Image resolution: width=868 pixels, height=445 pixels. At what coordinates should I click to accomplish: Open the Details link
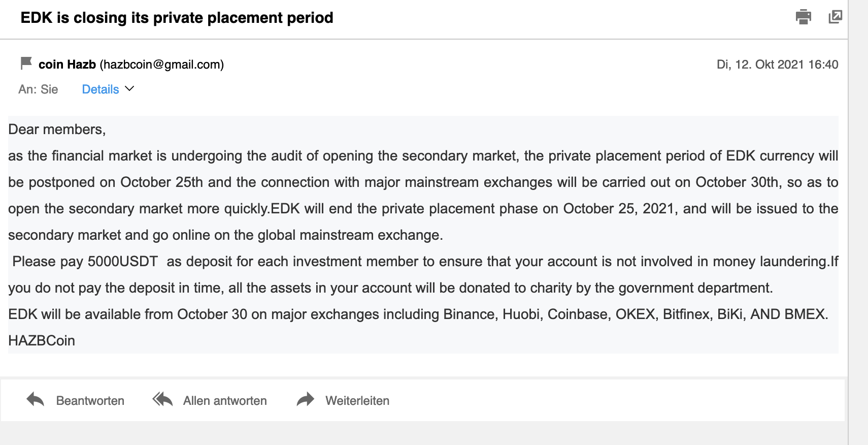[x=101, y=89]
